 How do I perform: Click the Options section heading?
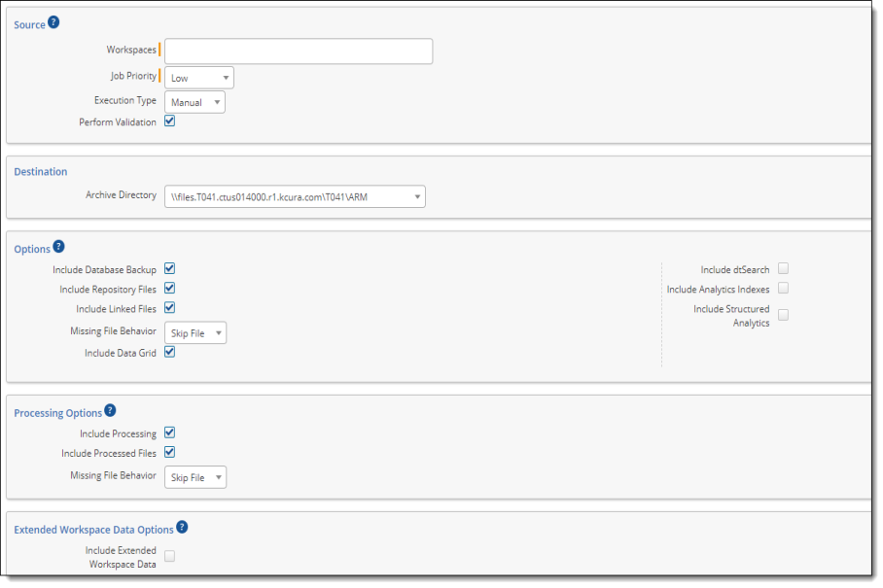32,249
